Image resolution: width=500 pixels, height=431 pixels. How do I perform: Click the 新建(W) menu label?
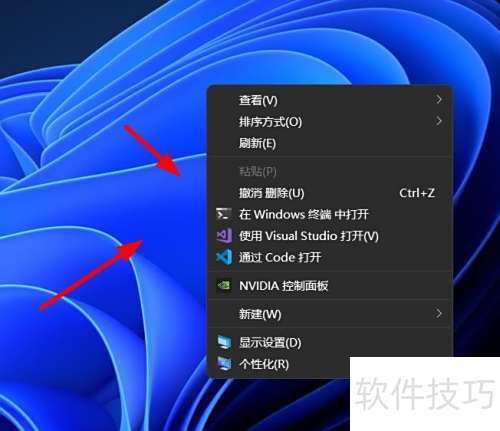tap(260, 314)
